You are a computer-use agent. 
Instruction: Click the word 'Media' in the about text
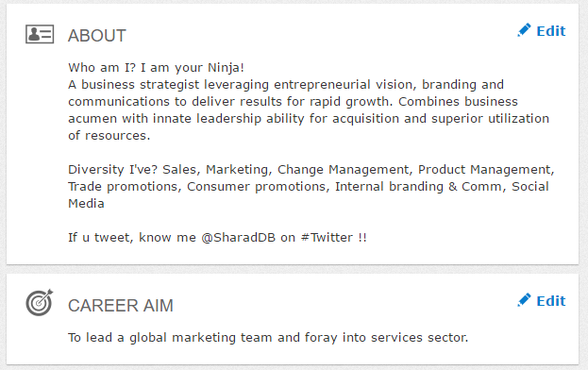tap(86, 204)
